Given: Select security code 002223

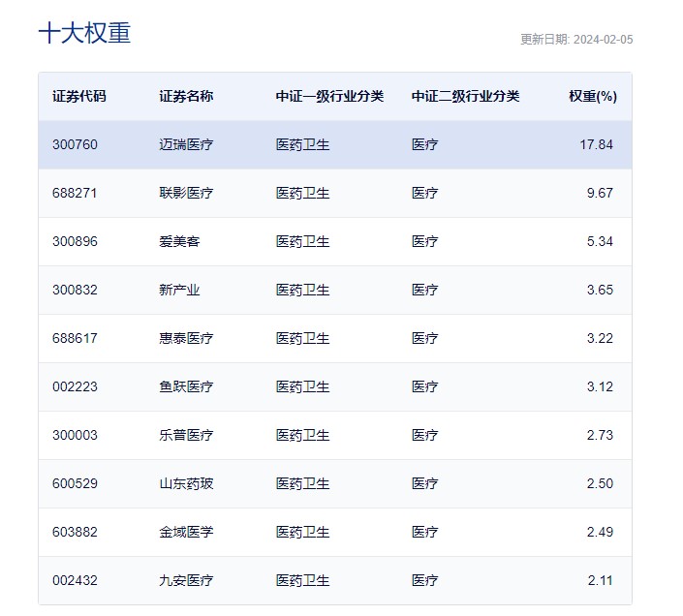Looking at the screenshot, I should tap(75, 386).
